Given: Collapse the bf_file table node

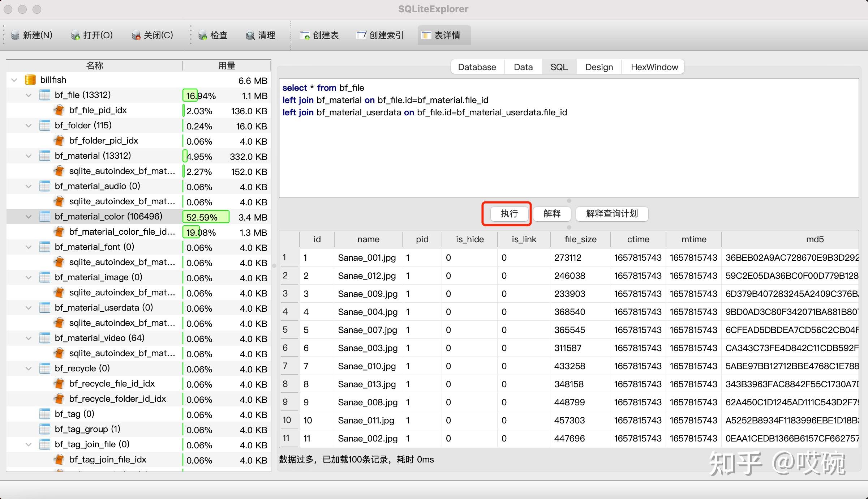Looking at the screenshot, I should coord(28,95).
